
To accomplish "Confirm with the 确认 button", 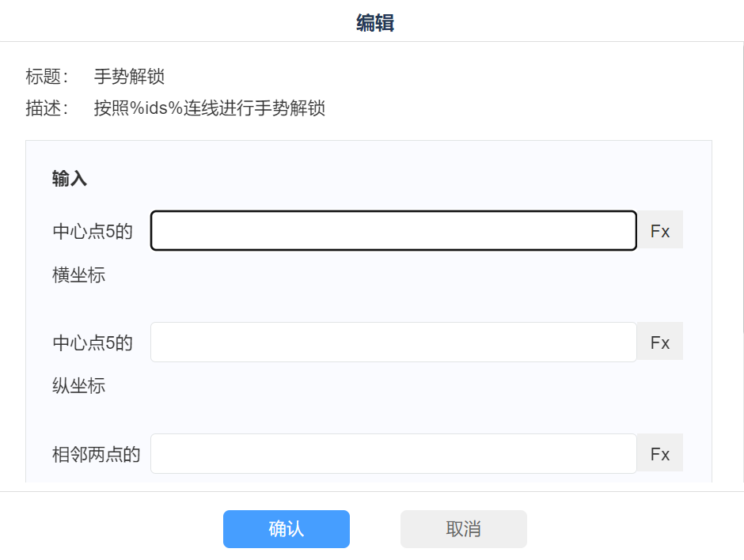I will (x=287, y=529).
